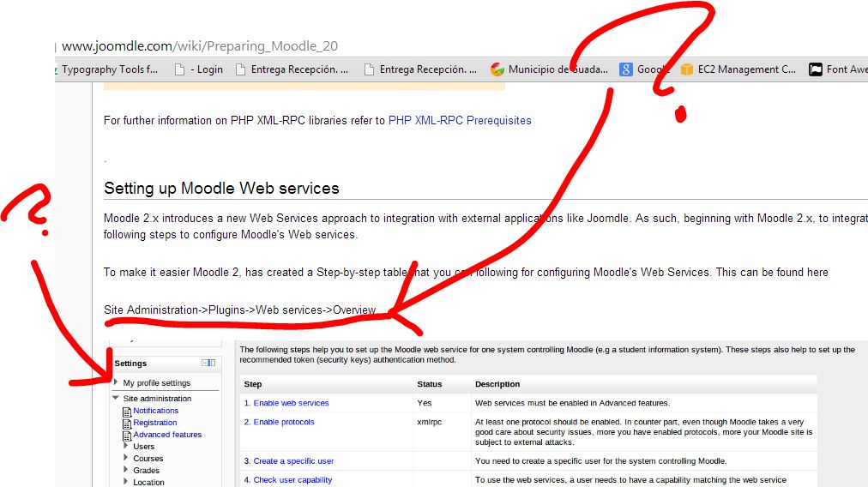Expand the Courses section arrow
The width and height of the screenshot is (868, 487).
point(126,458)
